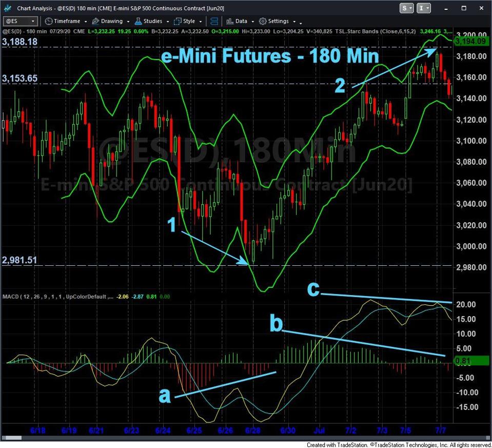This screenshot has width=492, height=448.
Task: Click the Style icon in toolbar
Action: (x=178, y=21)
